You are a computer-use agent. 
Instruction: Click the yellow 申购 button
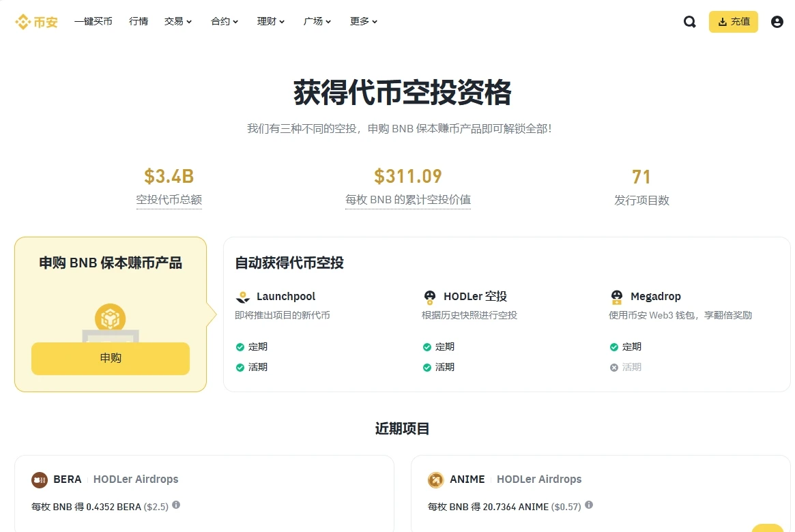(111, 358)
